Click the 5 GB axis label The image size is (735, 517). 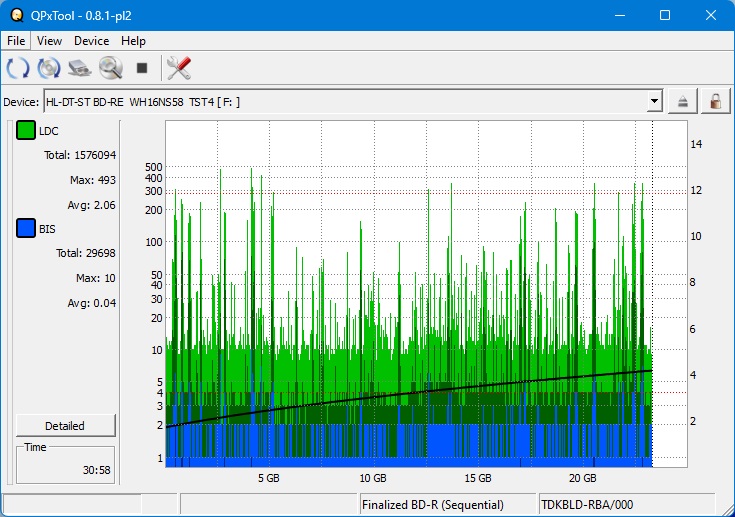click(x=269, y=478)
